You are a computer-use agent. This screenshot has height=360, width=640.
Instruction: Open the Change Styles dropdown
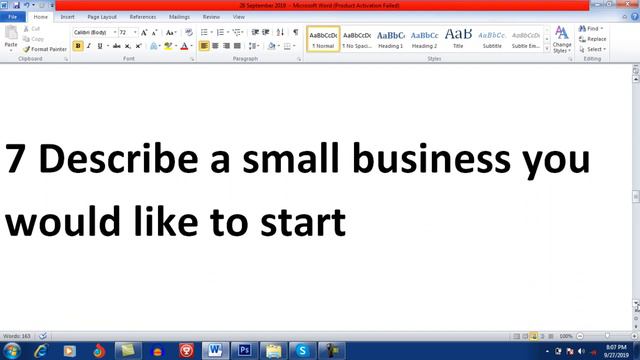pos(562,40)
